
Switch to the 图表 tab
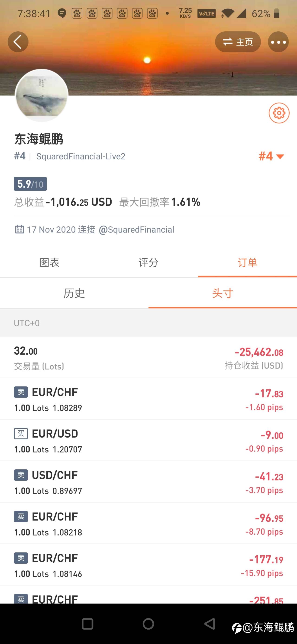click(x=49, y=262)
